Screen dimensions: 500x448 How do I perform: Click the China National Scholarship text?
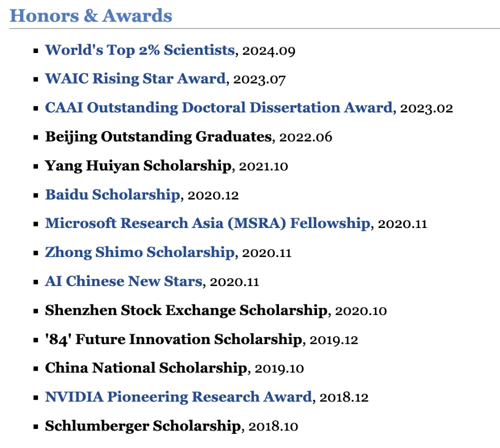[146, 368]
